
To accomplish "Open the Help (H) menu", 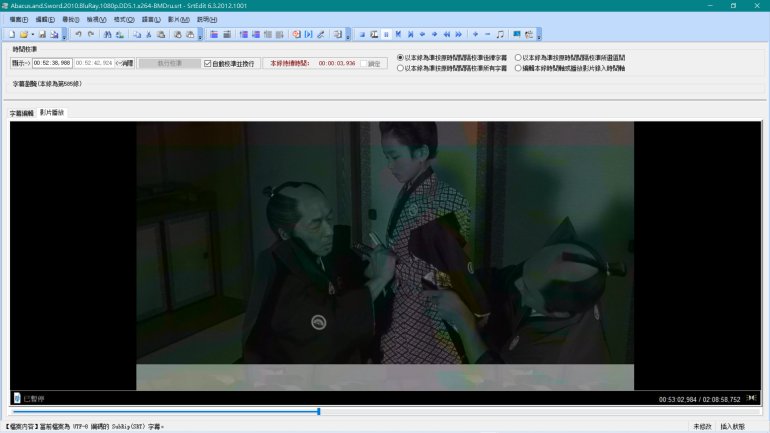I will pyautogui.click(x=207, y=20).
